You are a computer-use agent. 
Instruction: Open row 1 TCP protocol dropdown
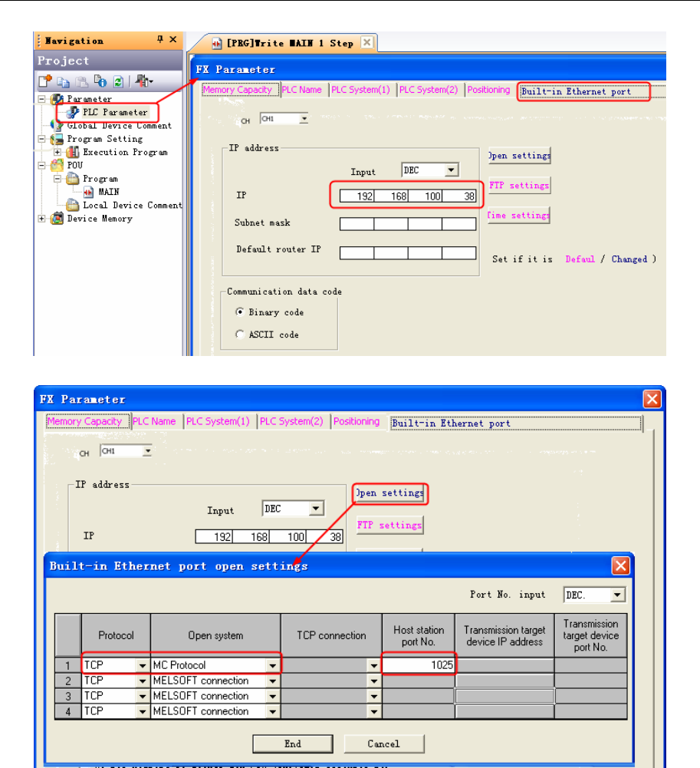point(143,666)
